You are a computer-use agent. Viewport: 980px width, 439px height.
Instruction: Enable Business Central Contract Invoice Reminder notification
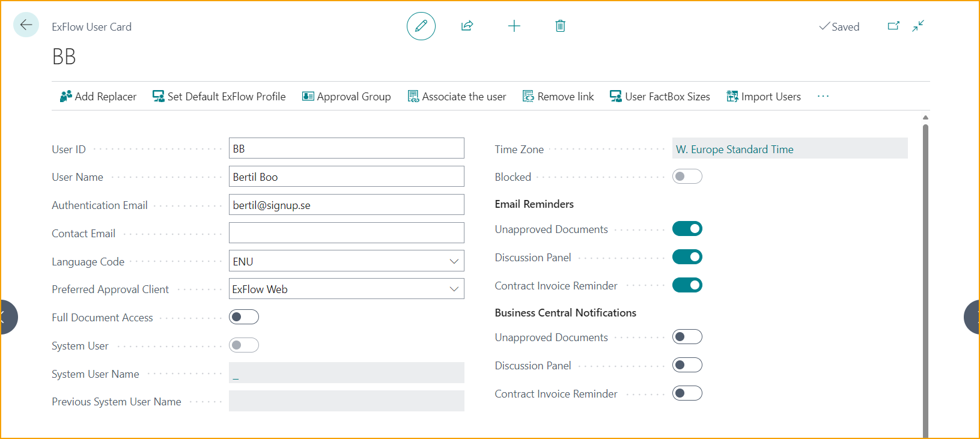(x=687, y=393)
